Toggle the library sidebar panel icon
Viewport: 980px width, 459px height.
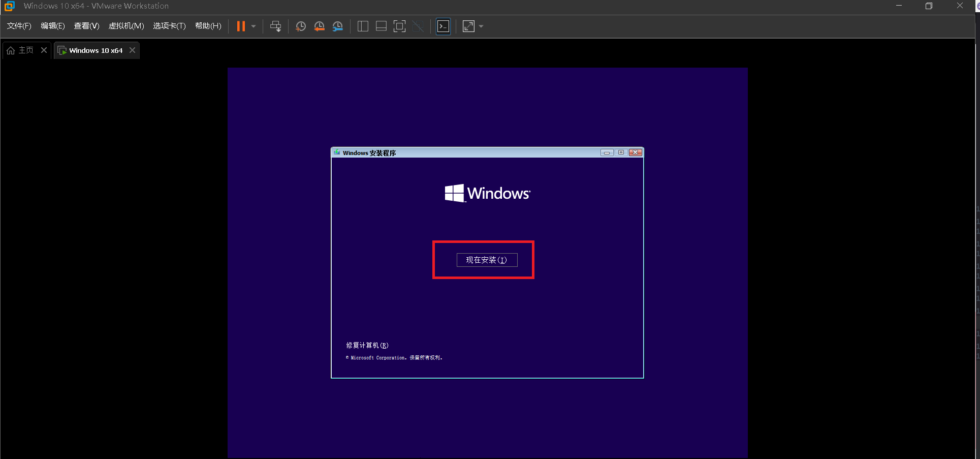363,26
